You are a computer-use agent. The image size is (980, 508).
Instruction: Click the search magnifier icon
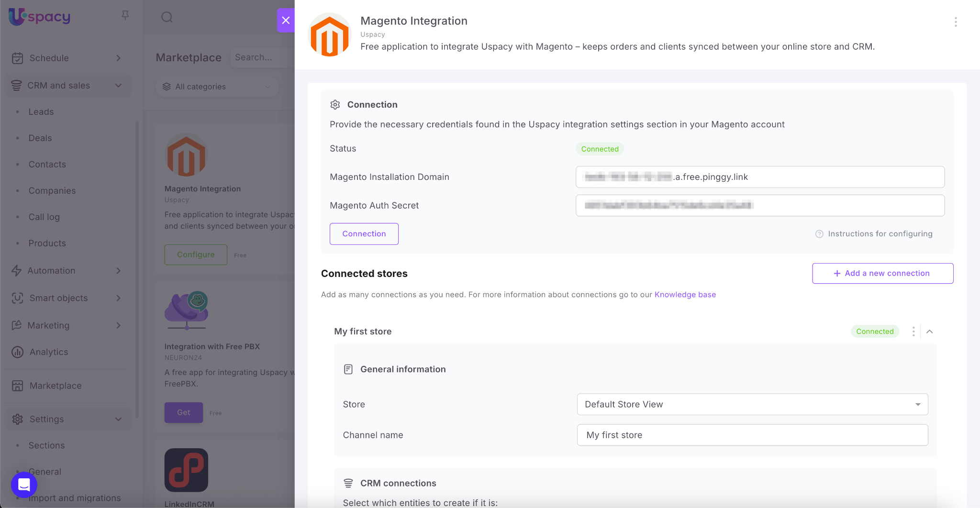pyautogui.click(x=167, y=17)
